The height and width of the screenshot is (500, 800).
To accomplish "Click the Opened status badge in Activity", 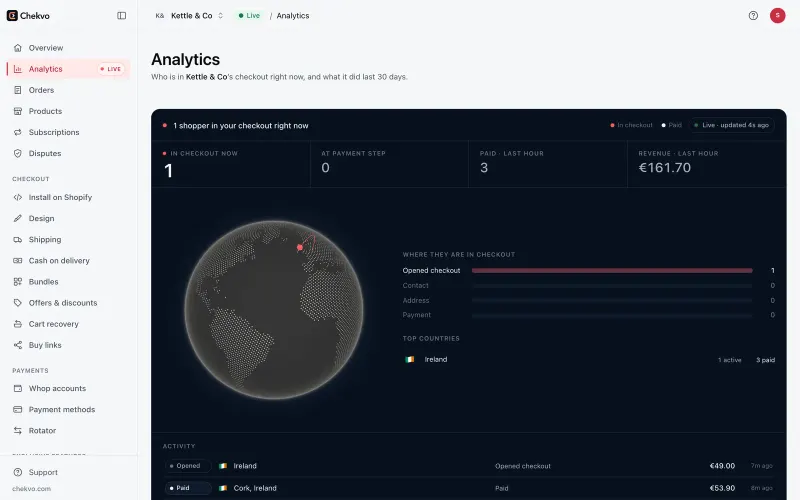I will [188, 466].
